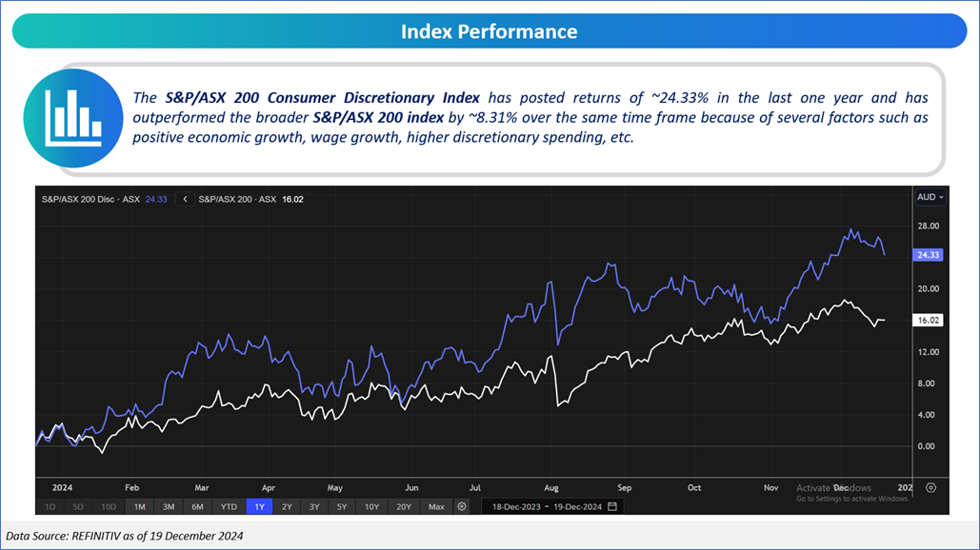Click the 4.00 value on the price axis
The width and height of the screenshot is (980, 550).
927,415
